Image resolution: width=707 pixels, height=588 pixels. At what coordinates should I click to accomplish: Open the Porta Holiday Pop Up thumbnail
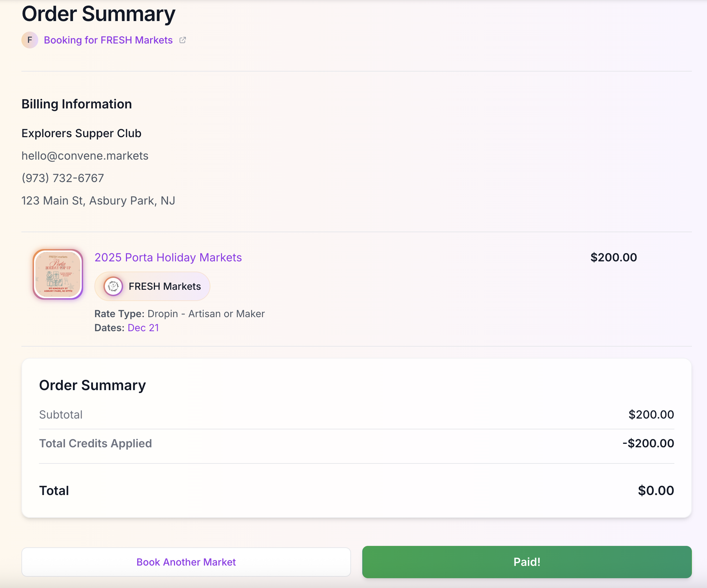(58, 274)
